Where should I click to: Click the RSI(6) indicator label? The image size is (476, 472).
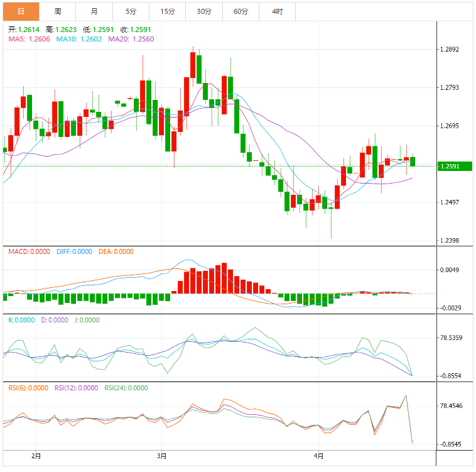pos(28,388)
